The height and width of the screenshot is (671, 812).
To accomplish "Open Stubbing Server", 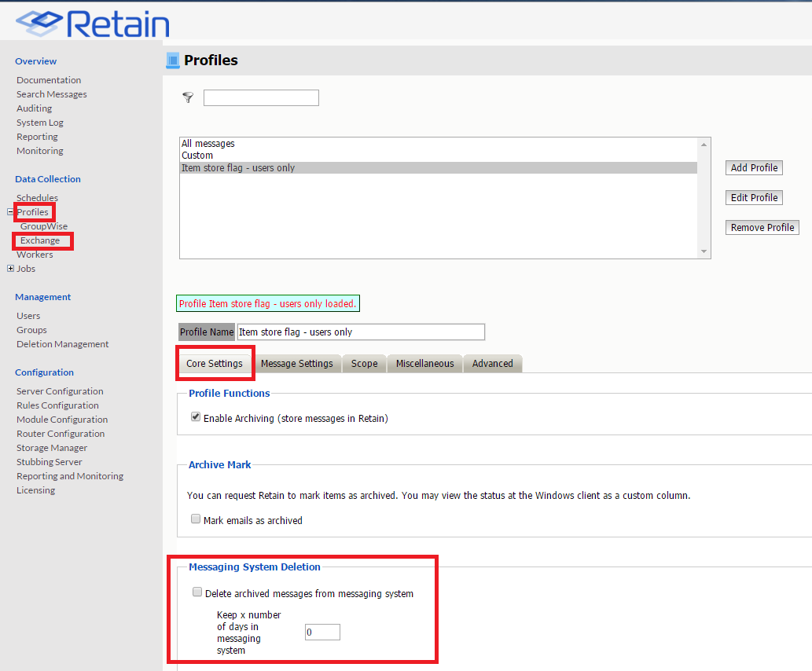I will click(x=50, y=462).
